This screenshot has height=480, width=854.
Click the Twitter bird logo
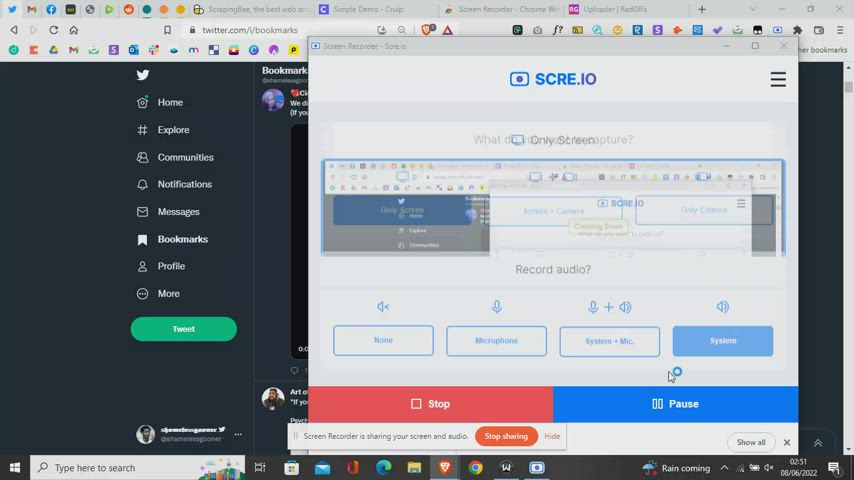pyautogui.click(x=143, y=75)
